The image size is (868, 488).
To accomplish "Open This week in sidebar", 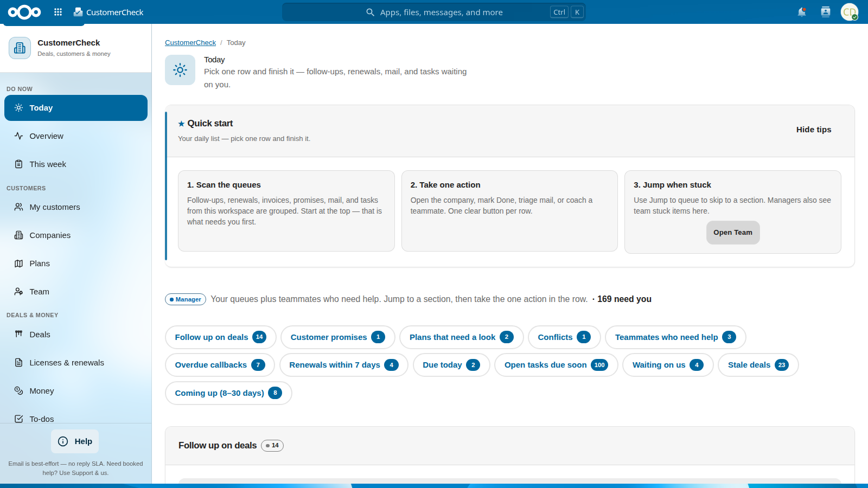I will coord(76,164).
